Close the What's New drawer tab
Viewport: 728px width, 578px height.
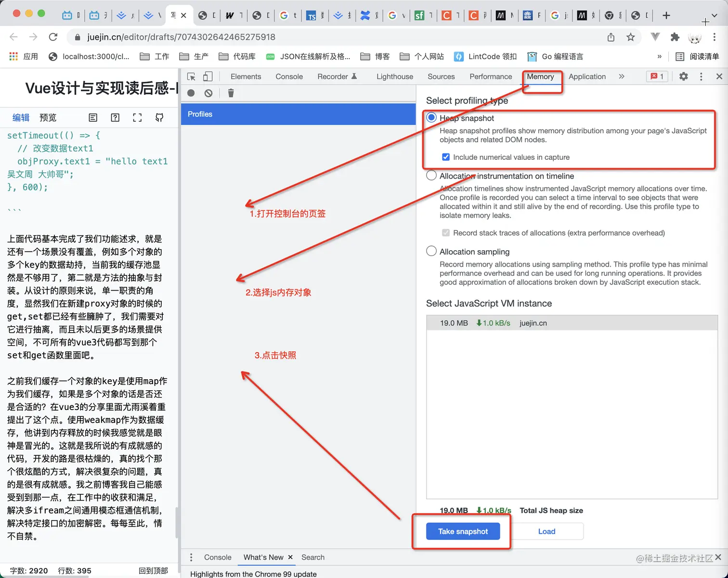click(290, 557)
